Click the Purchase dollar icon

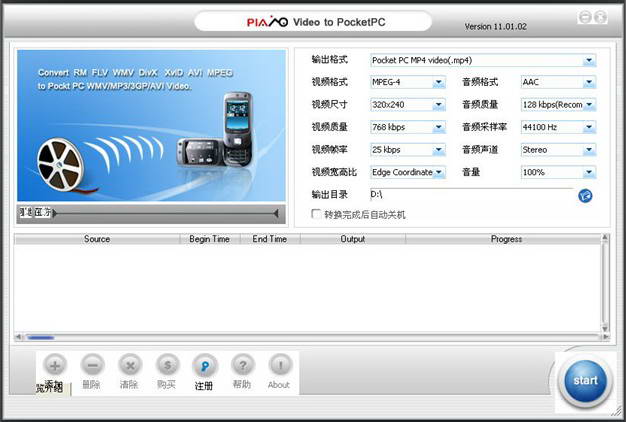click(167, 365)
